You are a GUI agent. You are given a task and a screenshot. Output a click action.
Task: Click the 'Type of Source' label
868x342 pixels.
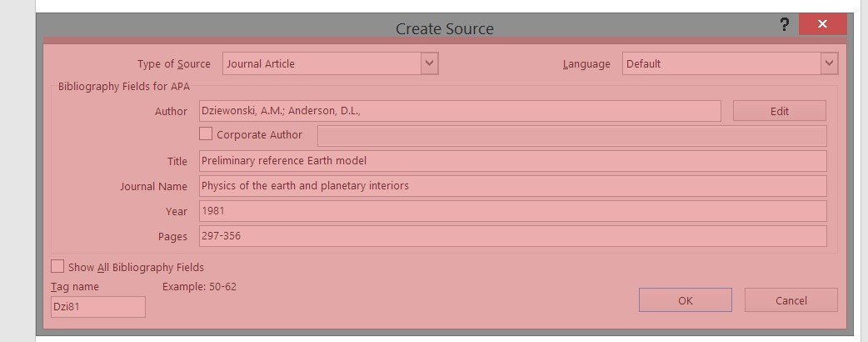coord(174,63)
